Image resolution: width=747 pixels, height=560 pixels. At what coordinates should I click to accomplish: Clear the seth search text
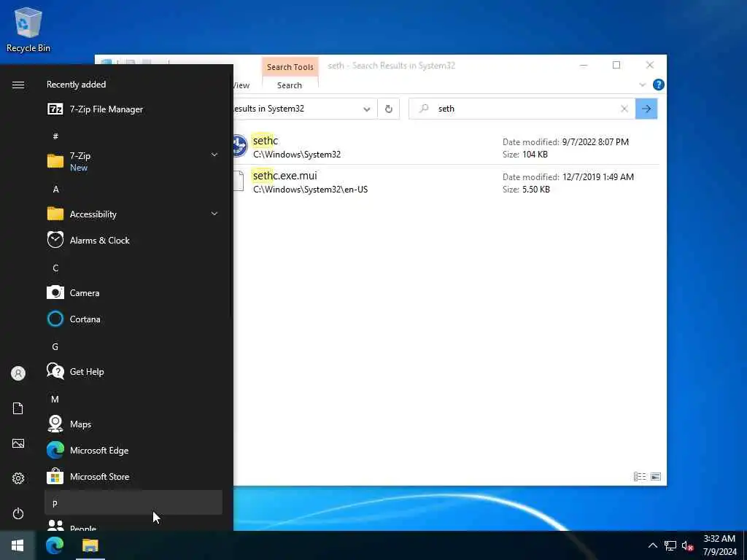click(x=624, y=109)
